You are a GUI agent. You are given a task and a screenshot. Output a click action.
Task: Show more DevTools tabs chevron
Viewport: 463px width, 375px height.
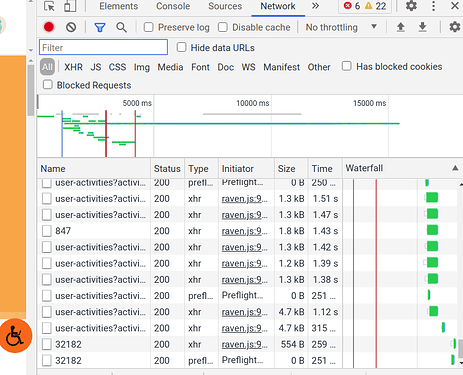(315, 6)
